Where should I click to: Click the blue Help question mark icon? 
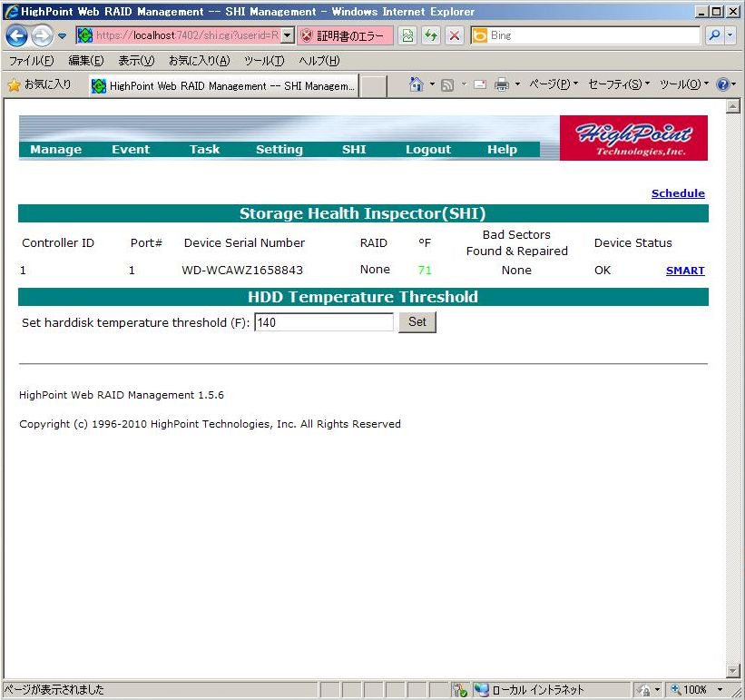(x=722, y=84)
